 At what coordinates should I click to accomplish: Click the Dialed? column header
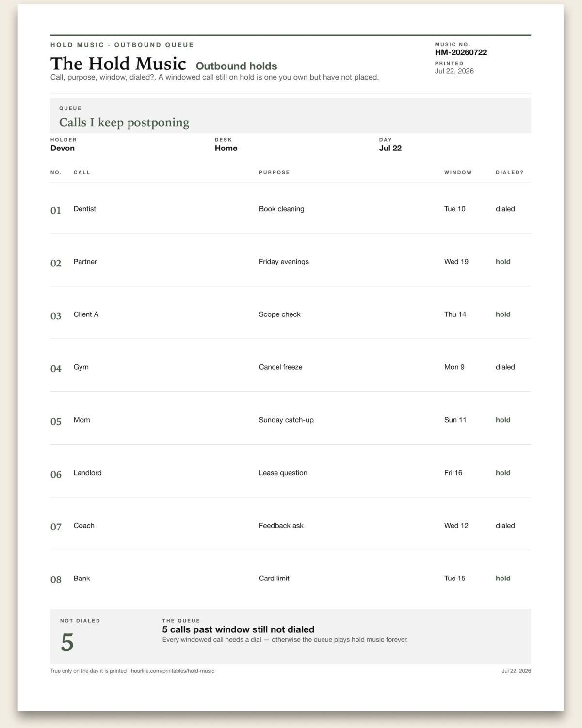point(509,172)
